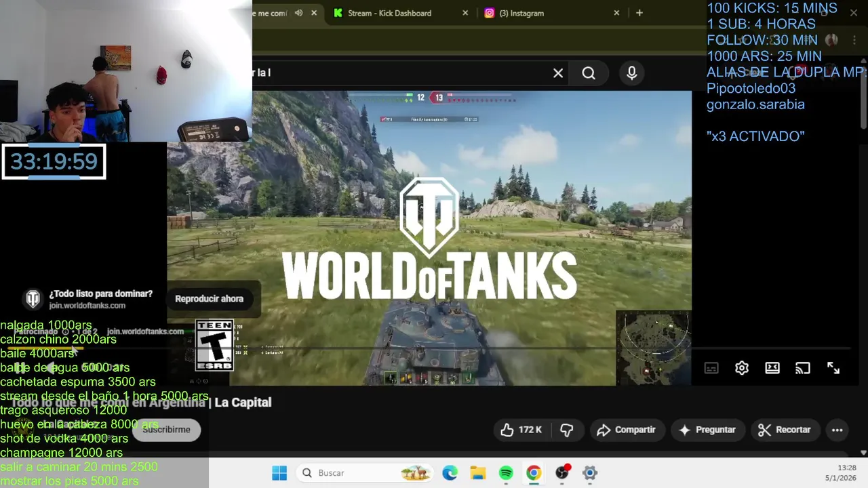Open Microsoft Edge from taskbar
The image size is (868, 488).
[450, 473]
